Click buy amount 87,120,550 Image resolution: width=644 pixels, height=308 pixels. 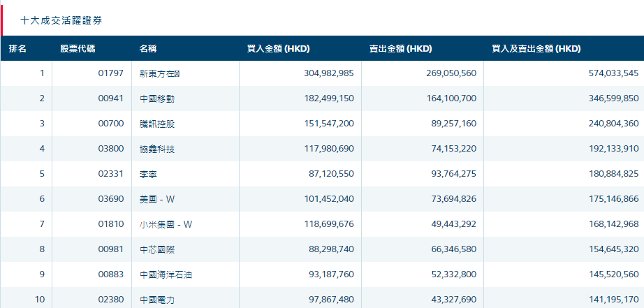pyautogui.click(x=332, y=174)
